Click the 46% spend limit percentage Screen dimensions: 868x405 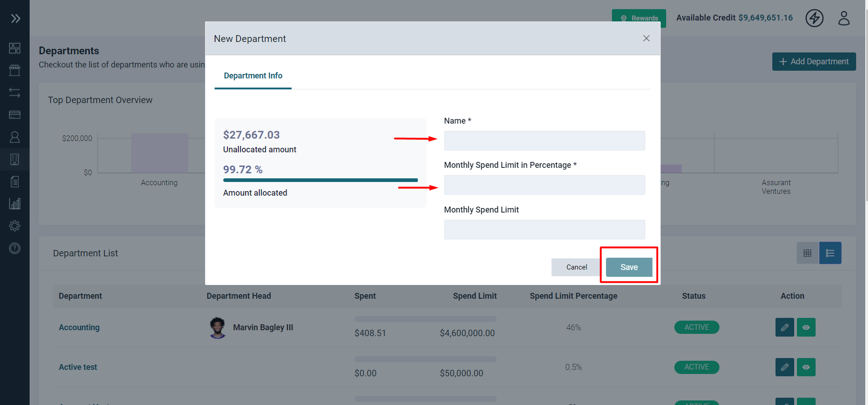click(574, 327)
